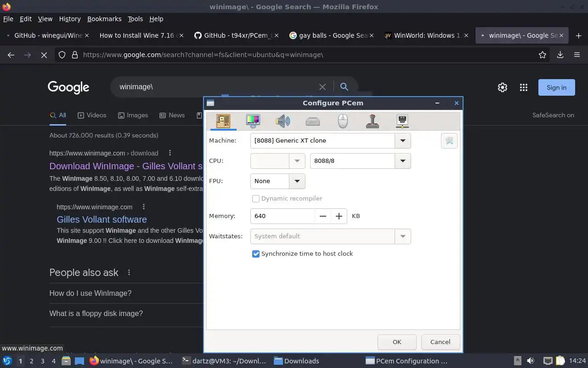Switch to GitHub - t94xr/PCem tab
The height and width of the screenshot is (368, 588).
coord(236,35)
